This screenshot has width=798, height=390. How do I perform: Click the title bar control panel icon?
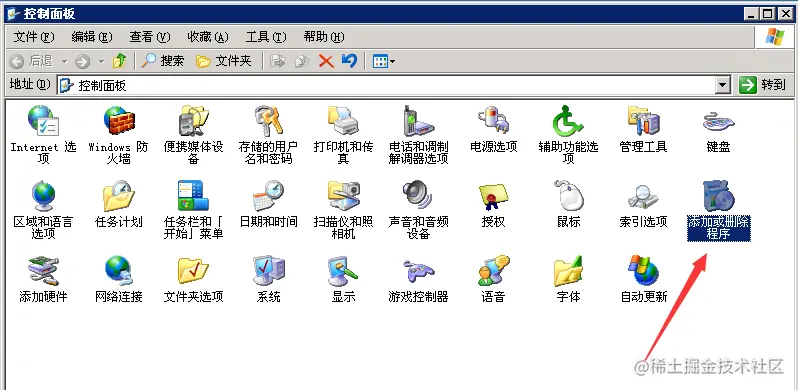(x=14, y=13)
